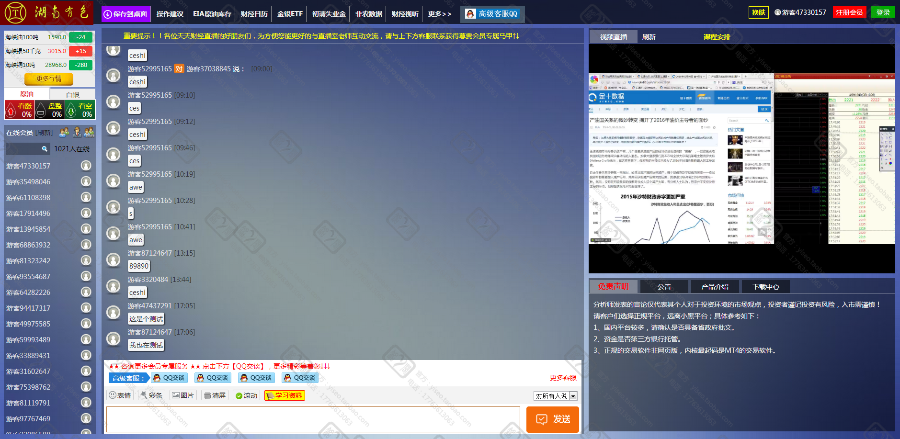
Task: Click the site logo in top-left corner
Action: [x=48, y=14]
